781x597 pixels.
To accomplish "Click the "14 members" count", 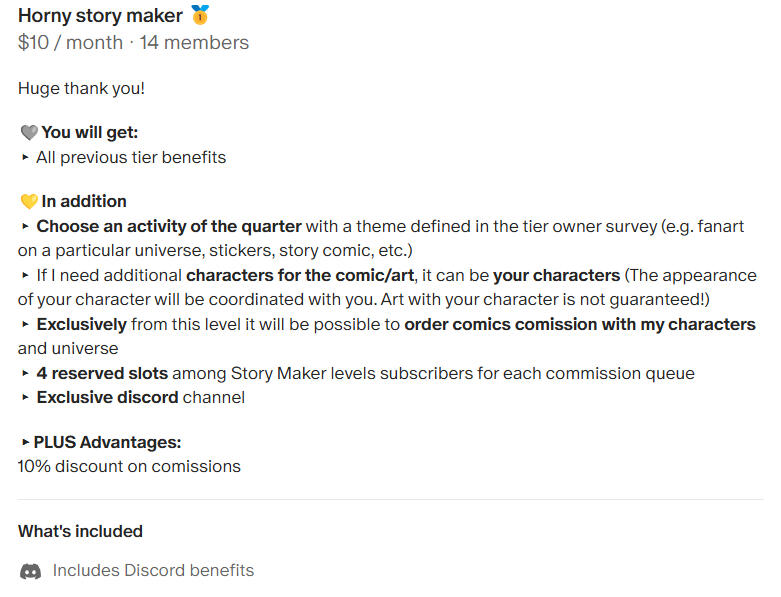I will coord(194,43).
